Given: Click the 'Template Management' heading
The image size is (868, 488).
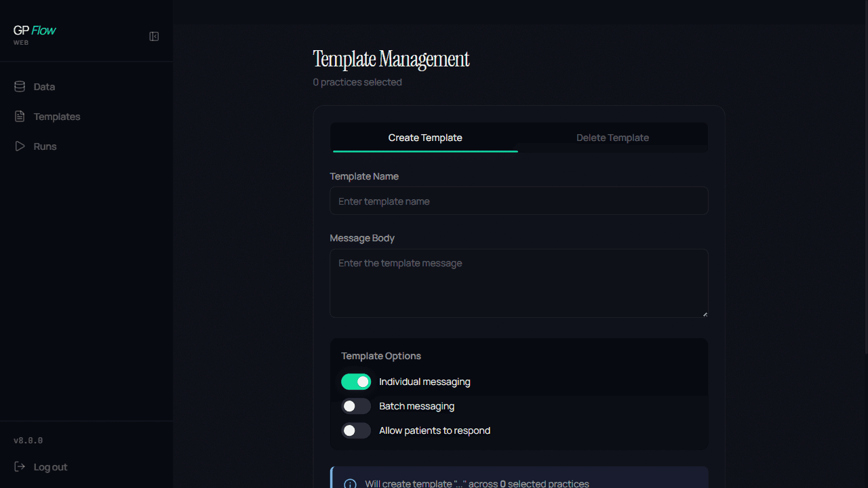Looking at the screenshot, I should (x=391, y=60).
